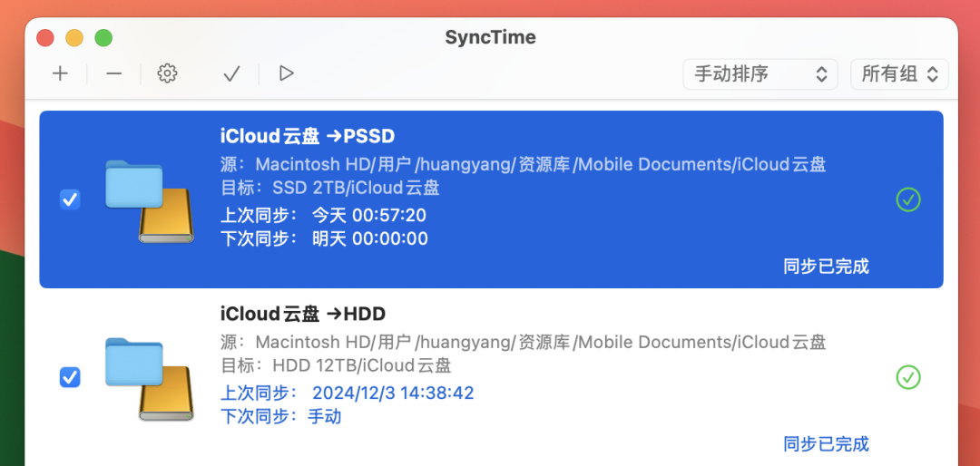Screen dimensions: 980x466
Task: Open settings via the gear icon
Action: (x=168, y=73)
